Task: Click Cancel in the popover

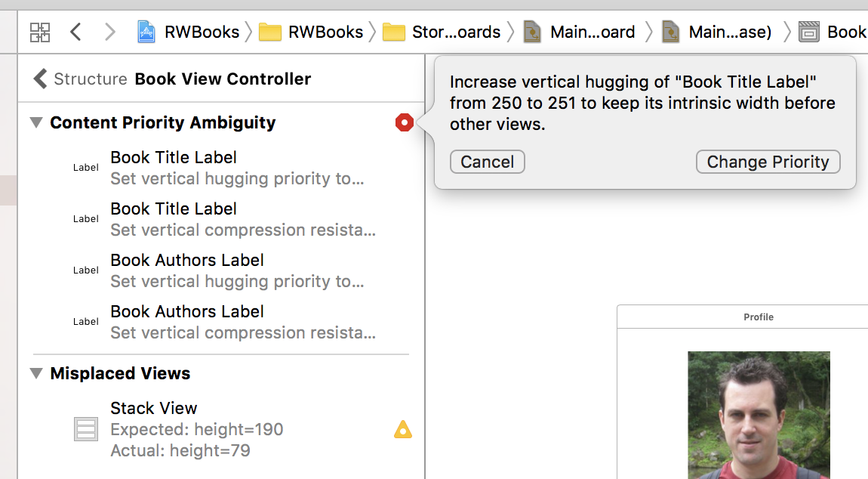Action: pyautogui.click(x=487, y=162)
